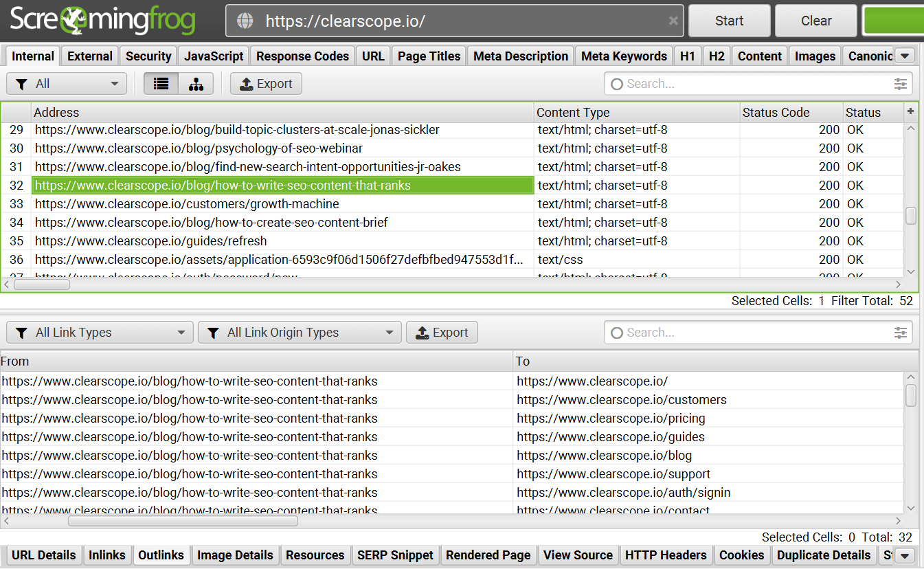The height and width of the screenshot is (569, 924).
Task: Select the H1 tab
Action: tap(688, 56)
